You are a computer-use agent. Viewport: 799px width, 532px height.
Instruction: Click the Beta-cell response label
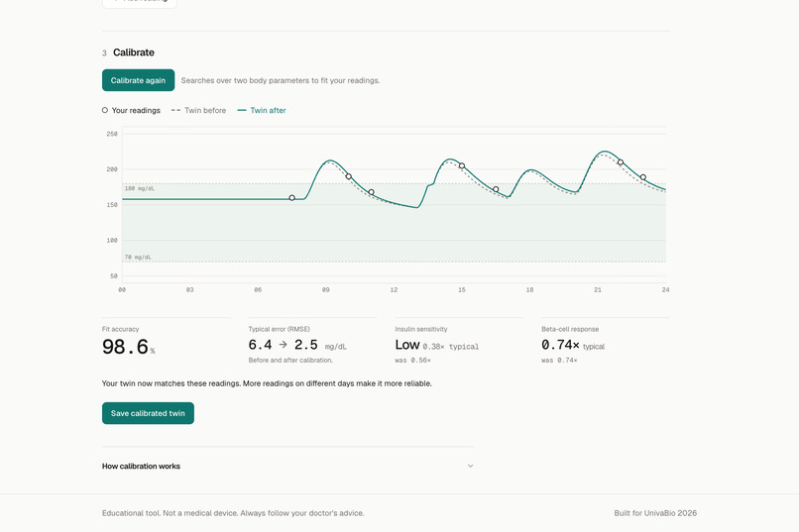click(570, 329)
